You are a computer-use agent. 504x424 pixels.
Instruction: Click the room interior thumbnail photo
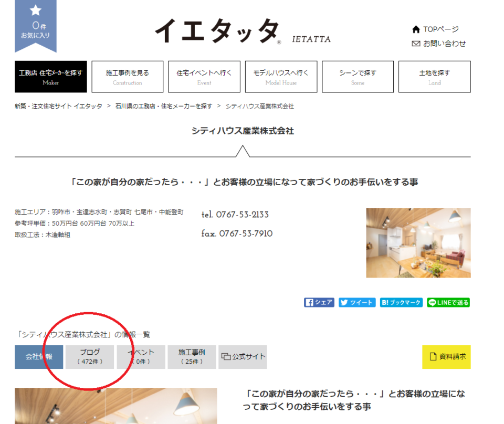point(418,242)
